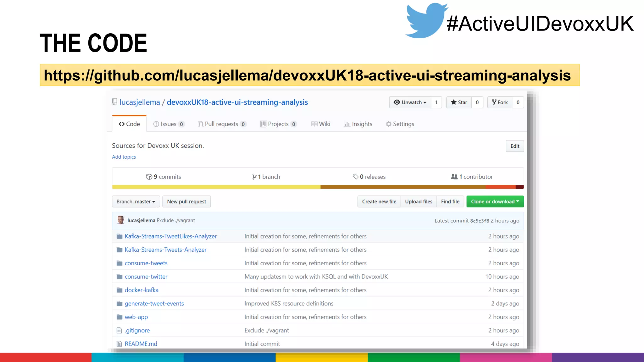Image resolution: width=644 pixels, height=362 pixels.
Task: View the 9 commits link
Action: click(x=164, y=177)
